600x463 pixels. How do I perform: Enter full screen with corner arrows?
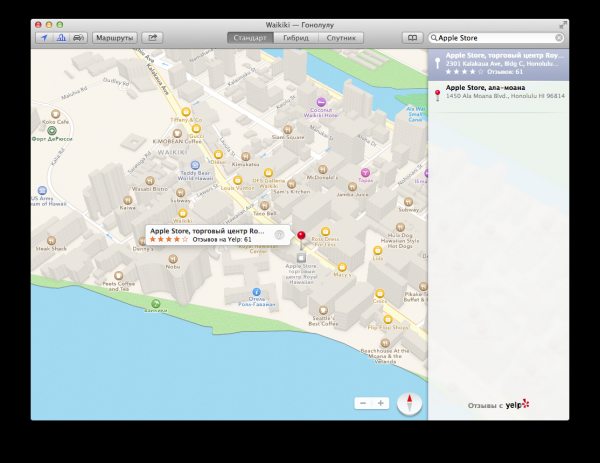562,25
